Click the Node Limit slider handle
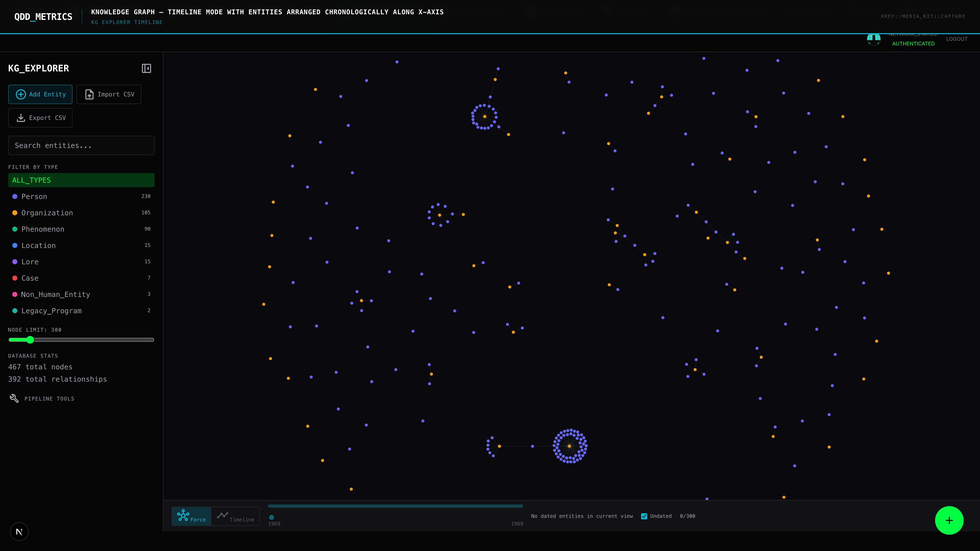Image resolution: width=980 pixels, height=551 pixels. (30, 340)
